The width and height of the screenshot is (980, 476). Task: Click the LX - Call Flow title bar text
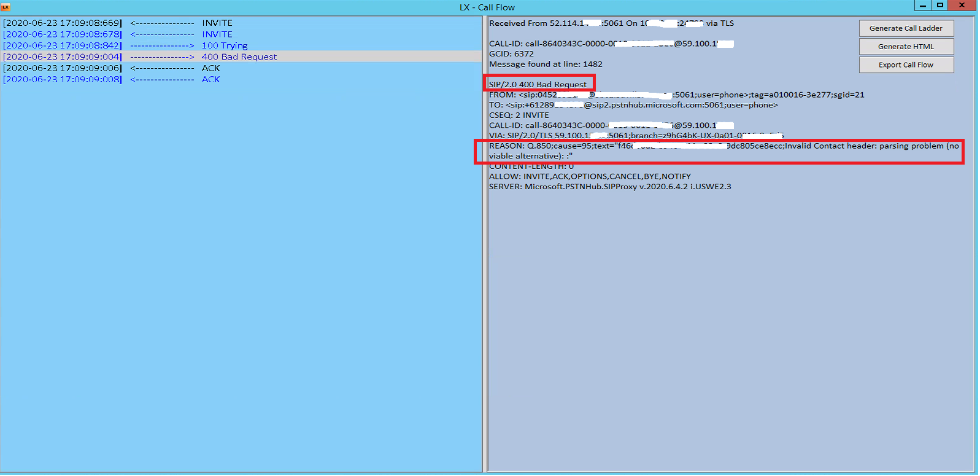(x=487, y=7)
